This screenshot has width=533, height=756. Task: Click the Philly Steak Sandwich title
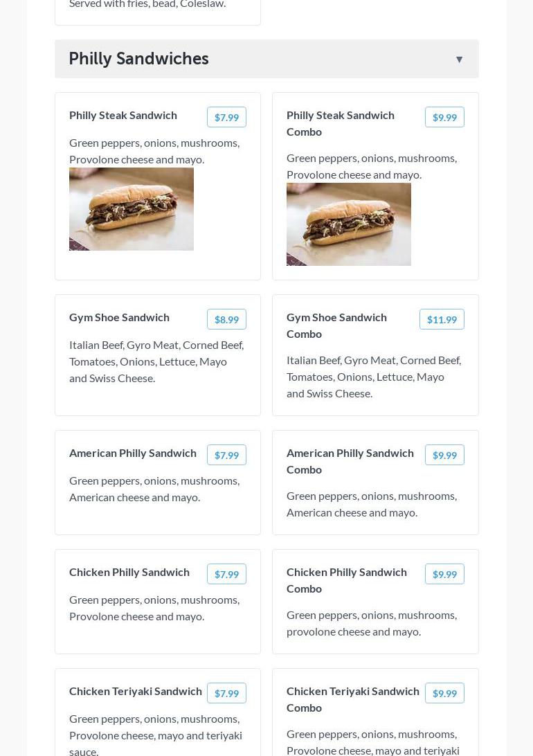click(123, 115)
